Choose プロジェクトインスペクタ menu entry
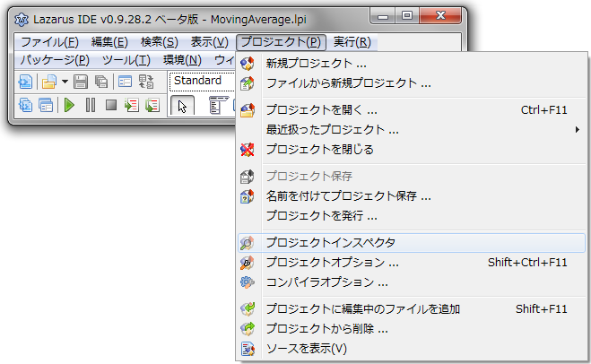 pos(412,243)
